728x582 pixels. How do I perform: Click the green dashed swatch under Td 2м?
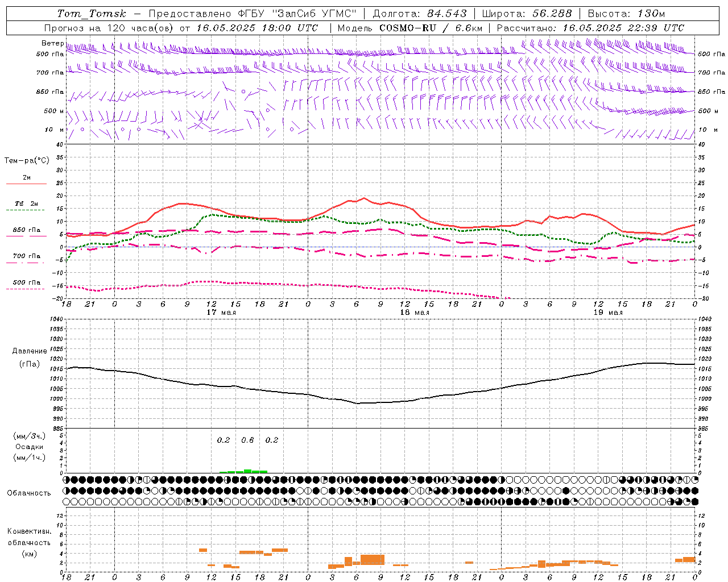coord(26,210)
